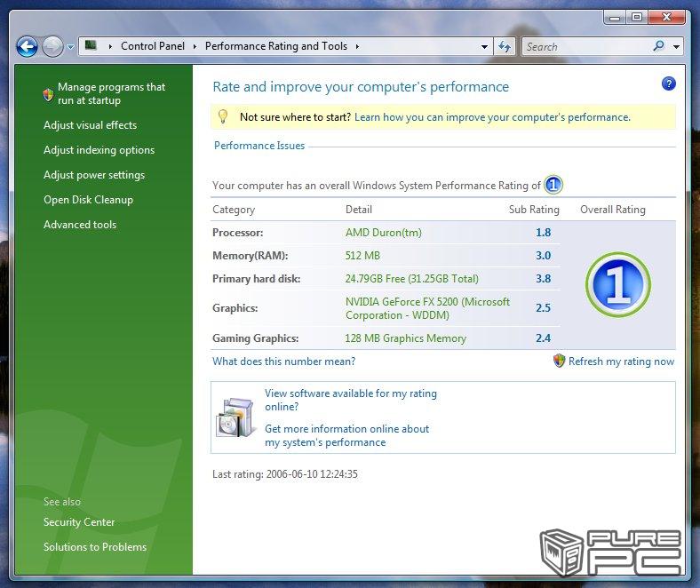Click Refresh my rating now

620,362
